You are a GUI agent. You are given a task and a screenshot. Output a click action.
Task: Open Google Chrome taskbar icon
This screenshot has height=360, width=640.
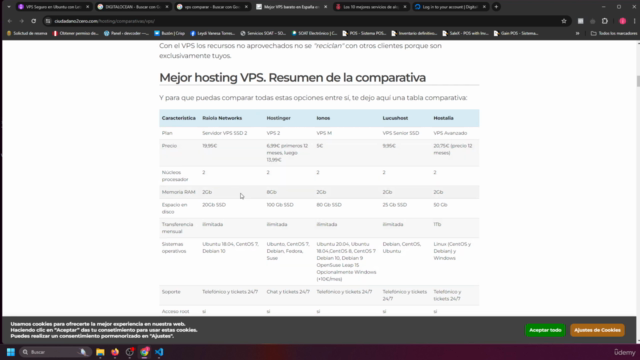point(144,352)
